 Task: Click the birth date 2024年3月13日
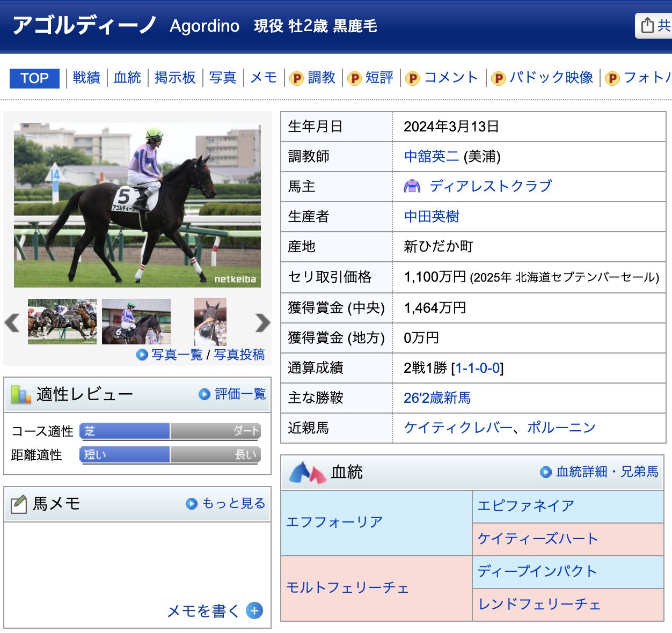(x=451, y=127)
